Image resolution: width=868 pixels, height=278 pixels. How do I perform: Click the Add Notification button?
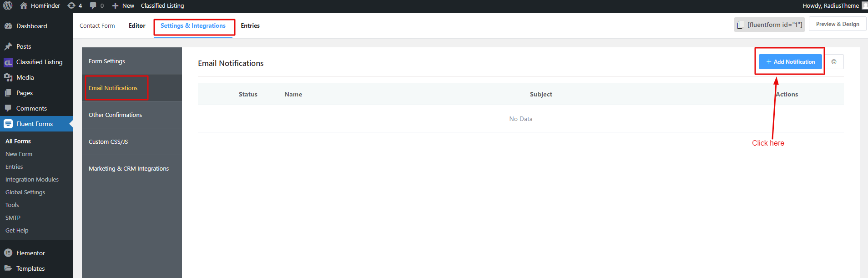click(x=790, y=61)
